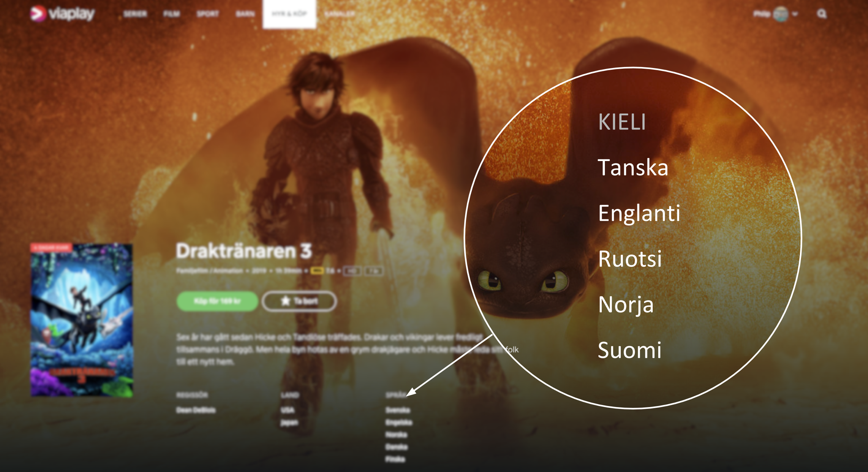This screenshot has width=868, height=472.
Task: Click the star icon in Ta bort
Action: click(285, 301)
